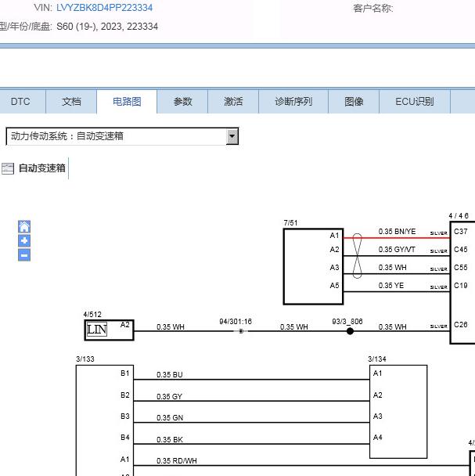Click pin C45 on the 4/46 connector
Viewport: 475px width, 476px height.
coord(460,250)
